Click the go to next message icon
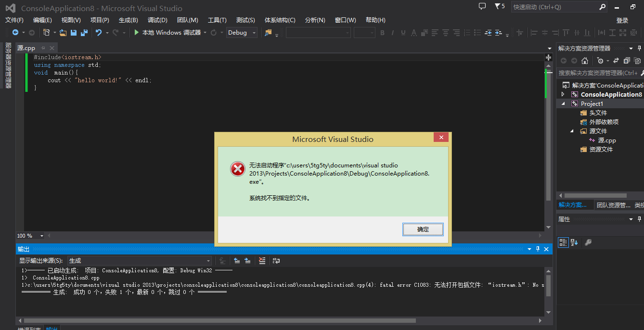Image resolution: width=644 pixels, height=330 pixels. pyautogui.click(x=247, y=261)
